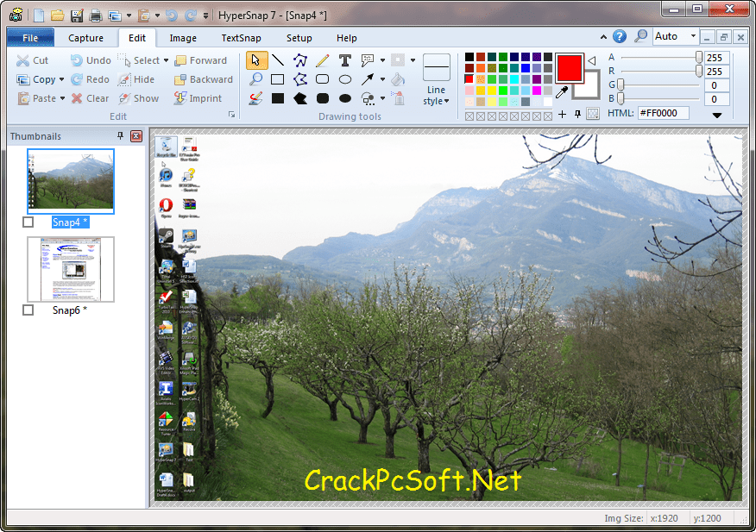Expand the Paste dropdown arrow
Screen dimensions: 756x532
(62, 98)
